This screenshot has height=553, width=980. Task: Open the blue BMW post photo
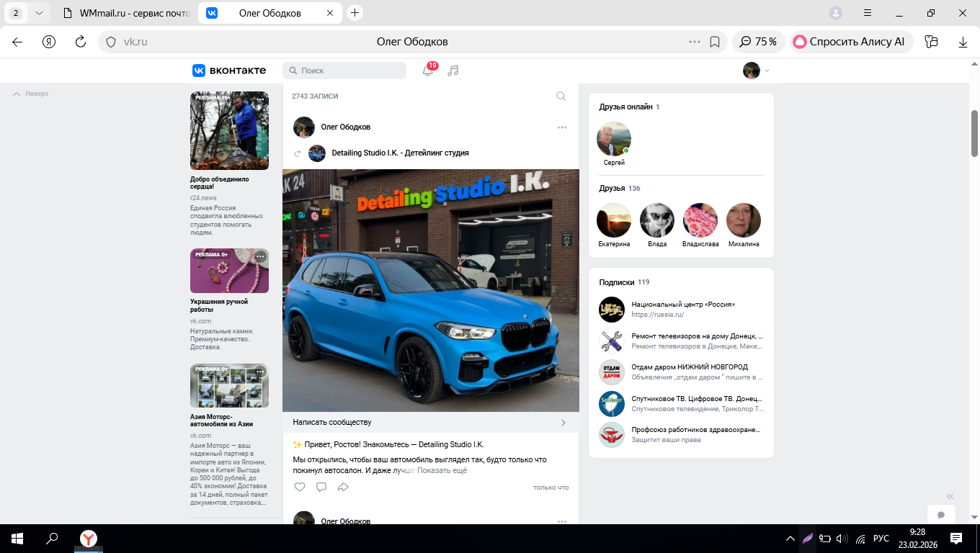[x=431, y=290]
